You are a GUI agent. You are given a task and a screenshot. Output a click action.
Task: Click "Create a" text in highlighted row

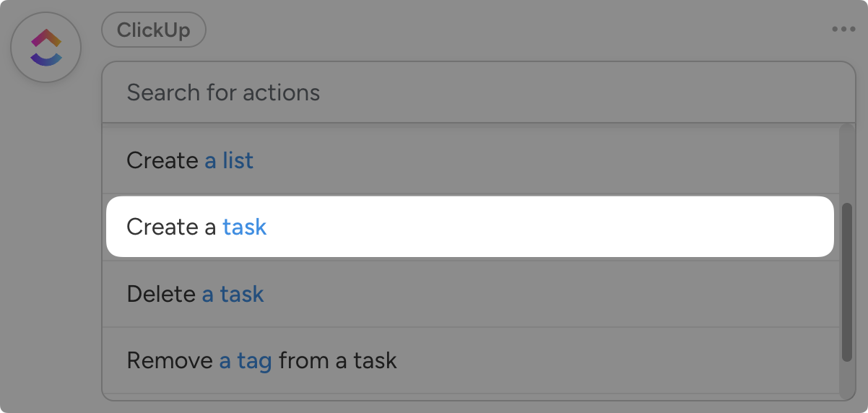(x=171, y=227)
